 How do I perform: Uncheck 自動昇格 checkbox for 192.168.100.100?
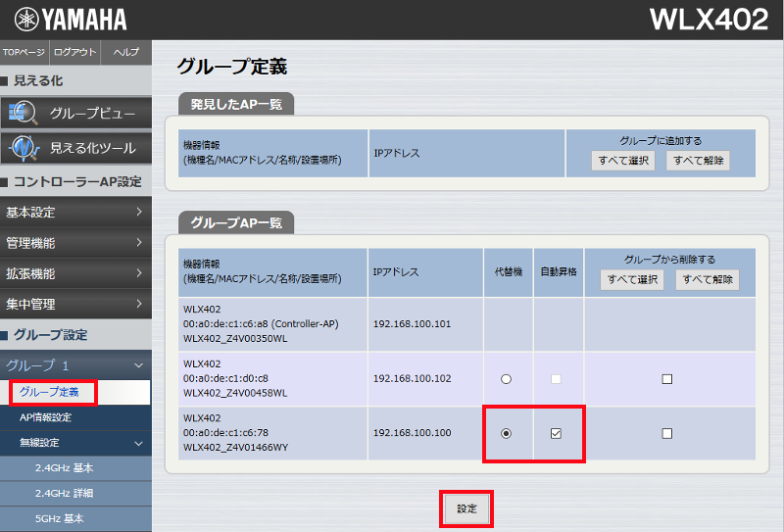tap(556, 433)
